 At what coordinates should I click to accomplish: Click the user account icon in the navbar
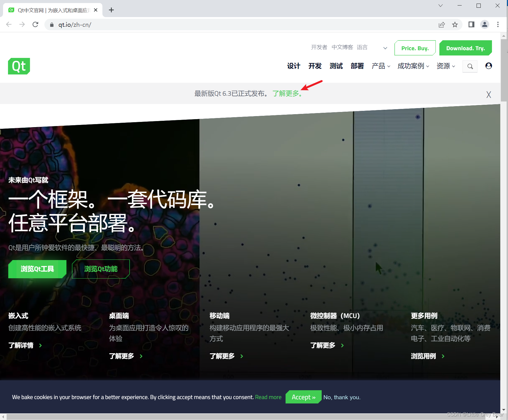pyautogui.click(x=488, y=66)
